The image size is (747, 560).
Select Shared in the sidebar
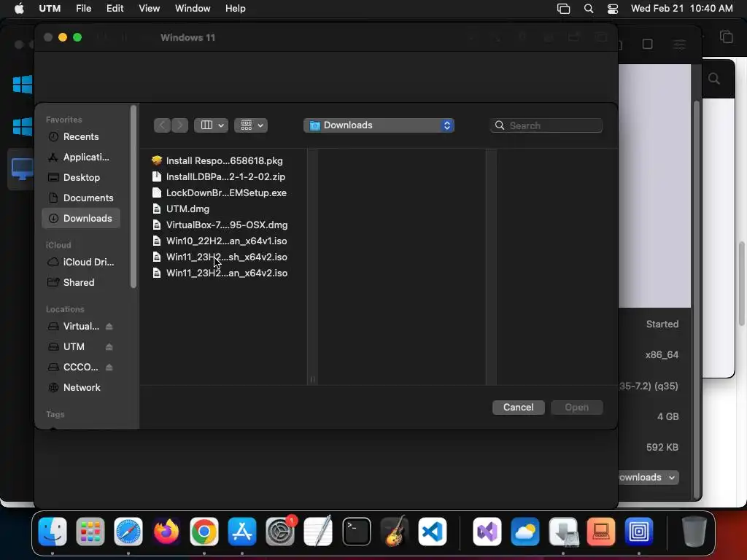(x=80, y=283)
